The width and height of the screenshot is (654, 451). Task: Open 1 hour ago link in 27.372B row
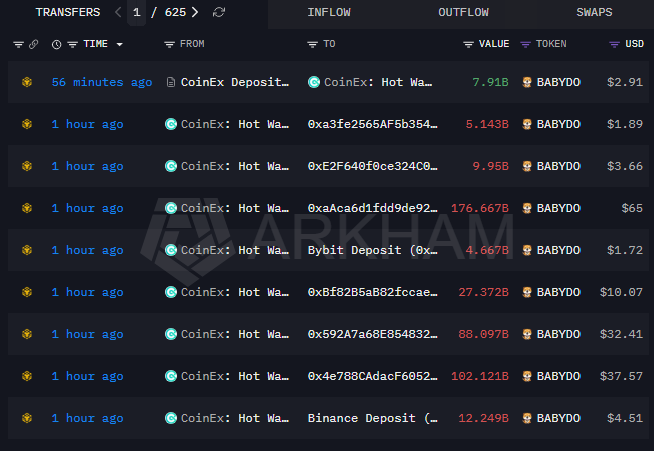pos(88,292)
